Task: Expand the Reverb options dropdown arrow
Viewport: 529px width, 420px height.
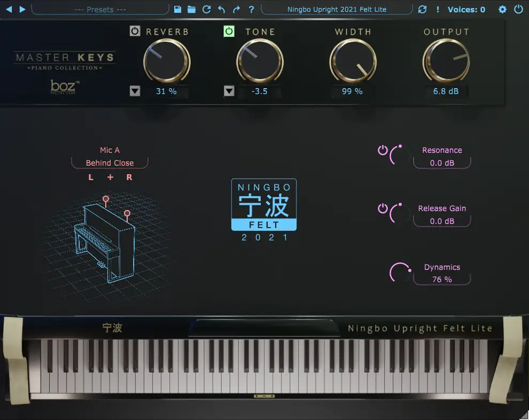Action: [x=135, y=91]
